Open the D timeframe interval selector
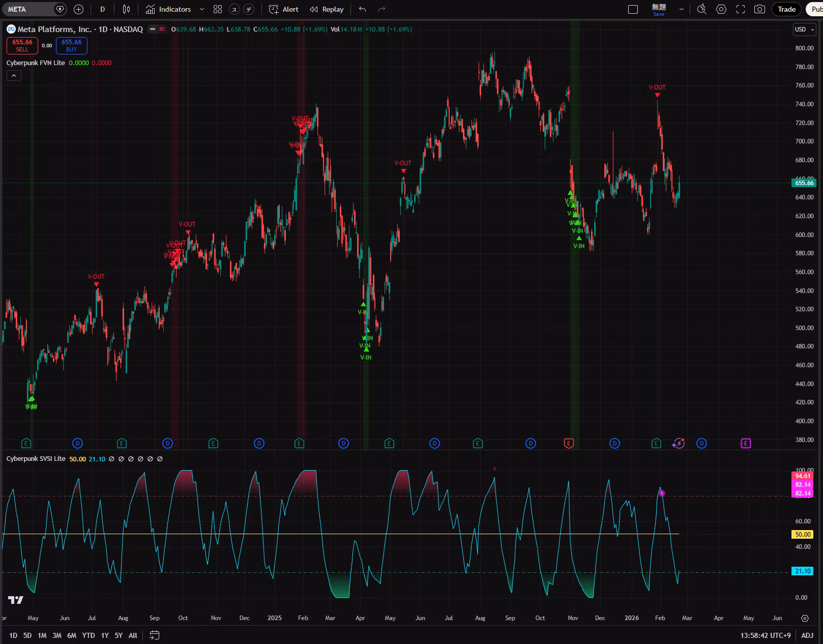Image resolution: width=823 pixels, height=644 pixels. click(x=103, y=9)
